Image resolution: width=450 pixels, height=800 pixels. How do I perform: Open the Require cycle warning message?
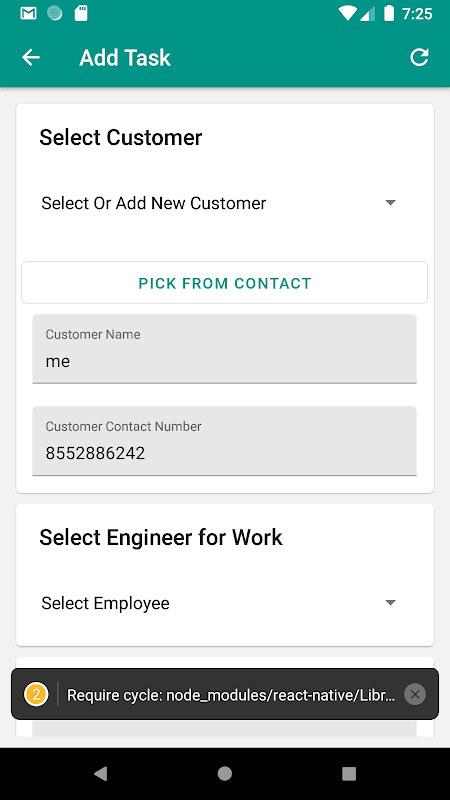point(231,695)
